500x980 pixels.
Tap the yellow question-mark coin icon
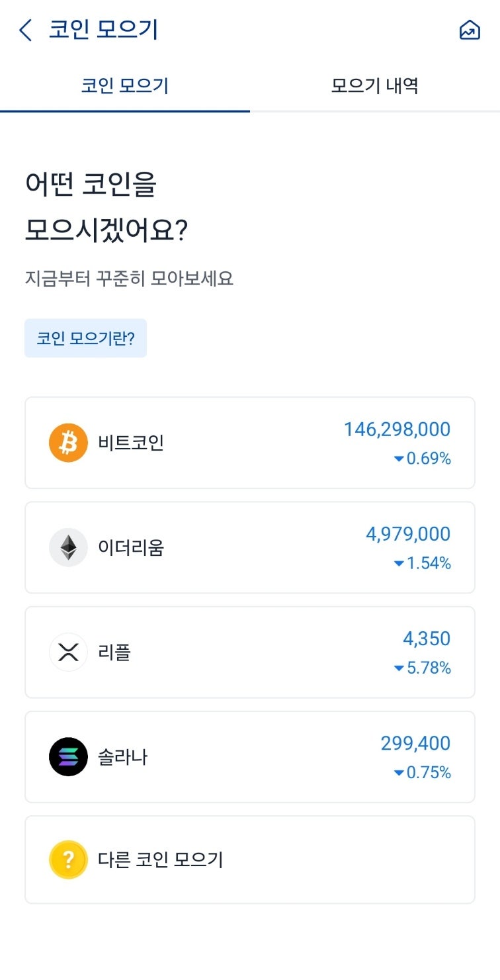click(x=67, y=859)
